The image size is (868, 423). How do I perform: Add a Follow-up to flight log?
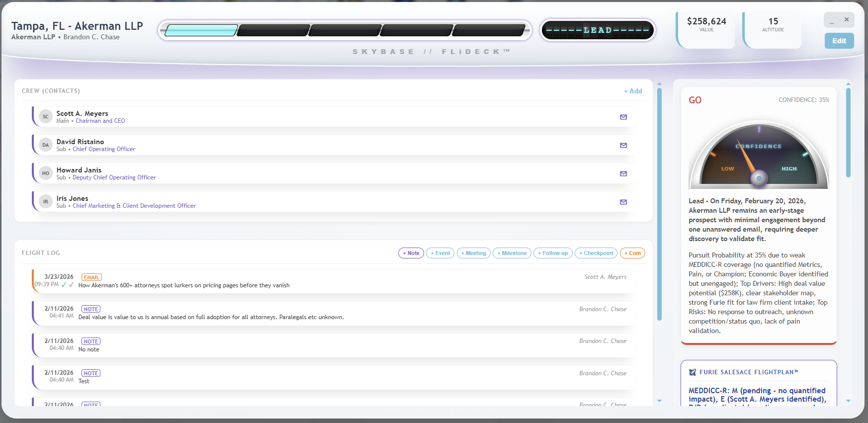[553, 253]
